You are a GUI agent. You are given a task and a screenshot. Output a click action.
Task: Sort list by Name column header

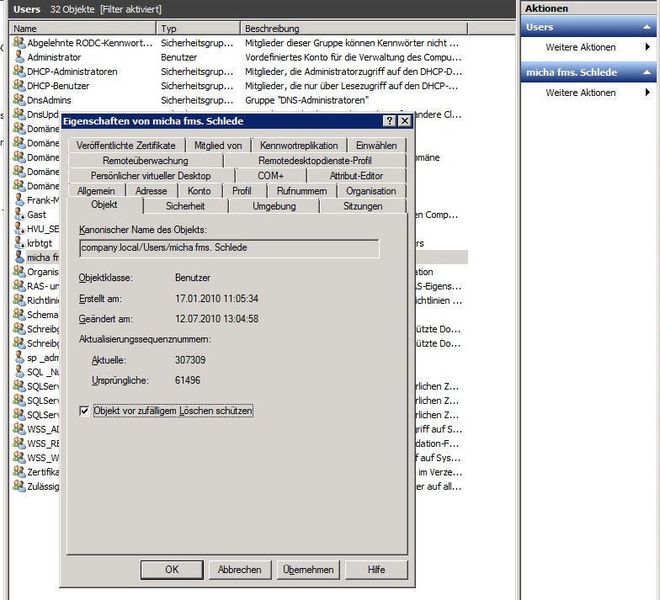pos(83,28)
